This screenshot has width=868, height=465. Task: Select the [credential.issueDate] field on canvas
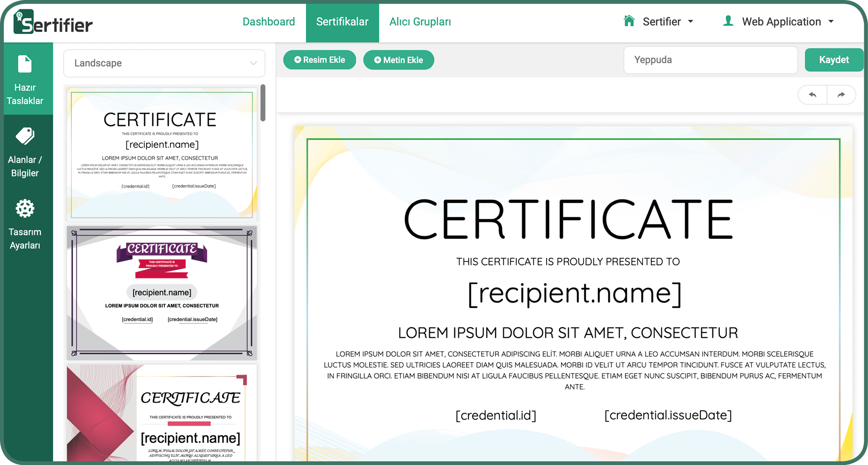(668, 415)
